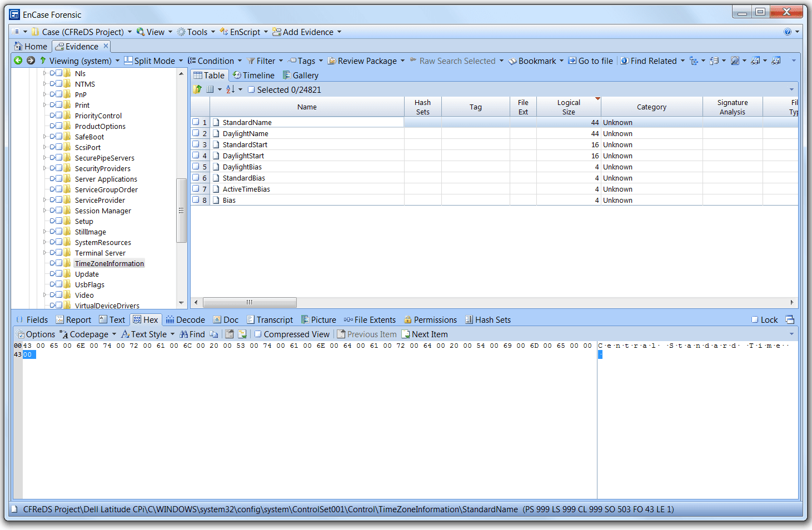The image size is (812, 530).
Task: Click the green Back navigation arrow
Action: coord(18,61)
